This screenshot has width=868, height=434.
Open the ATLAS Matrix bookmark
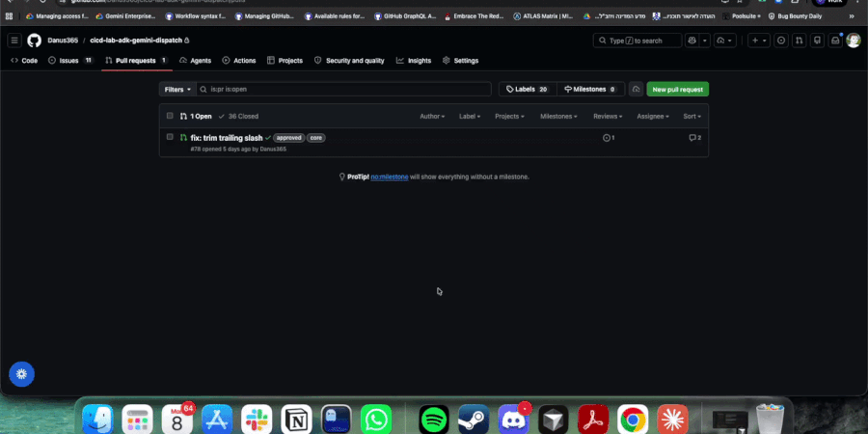click(543, 16)
